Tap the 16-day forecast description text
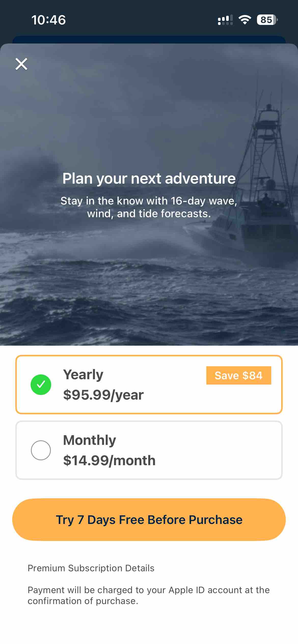The width and height of the screenshot is (298, 644). 149,207
